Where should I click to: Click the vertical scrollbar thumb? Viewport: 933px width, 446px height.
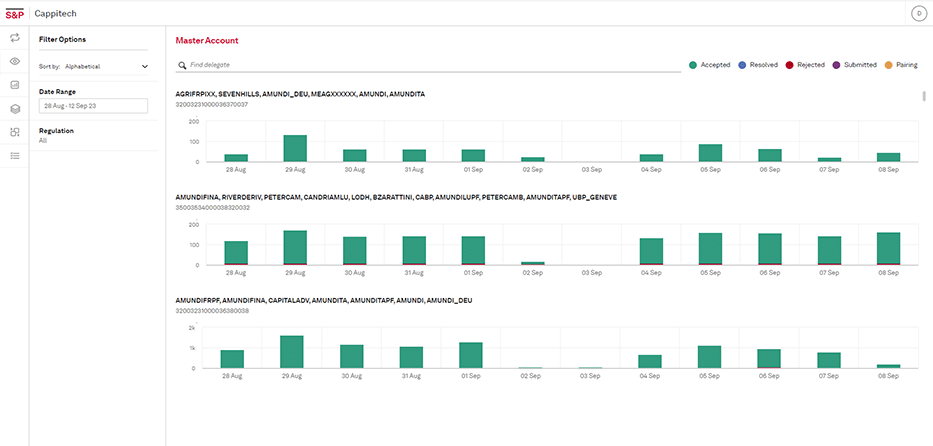tap(924, 96)
